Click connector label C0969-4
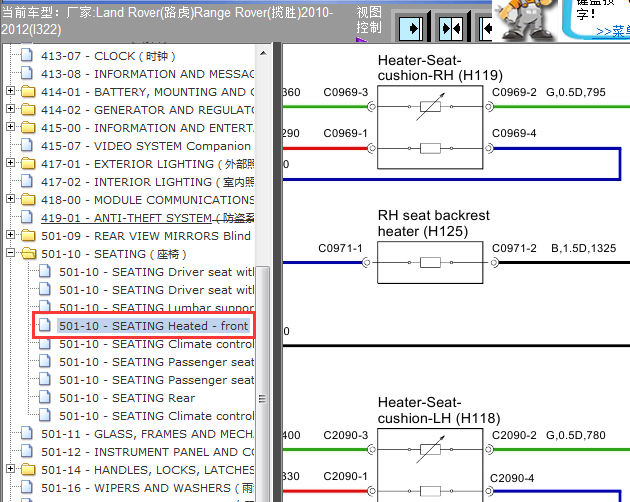 (514, 133)
